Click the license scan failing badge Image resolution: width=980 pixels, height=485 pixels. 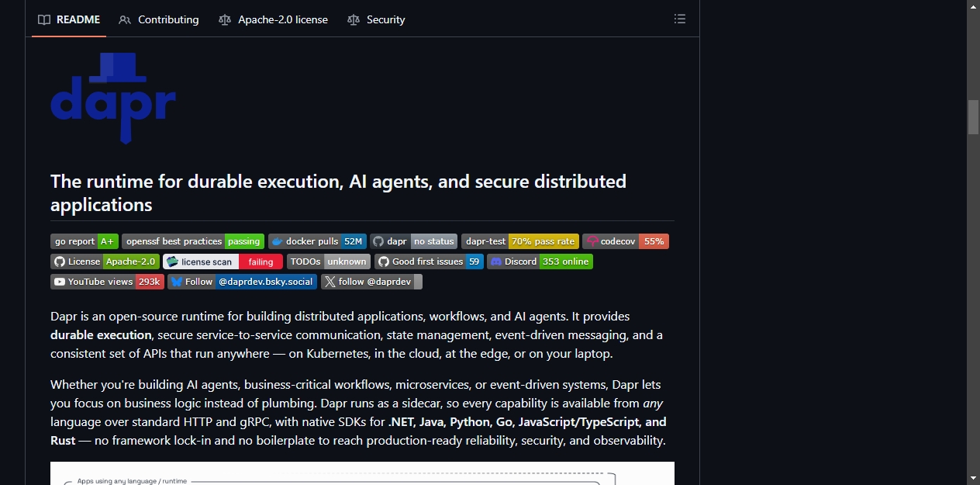pos(223,262)
